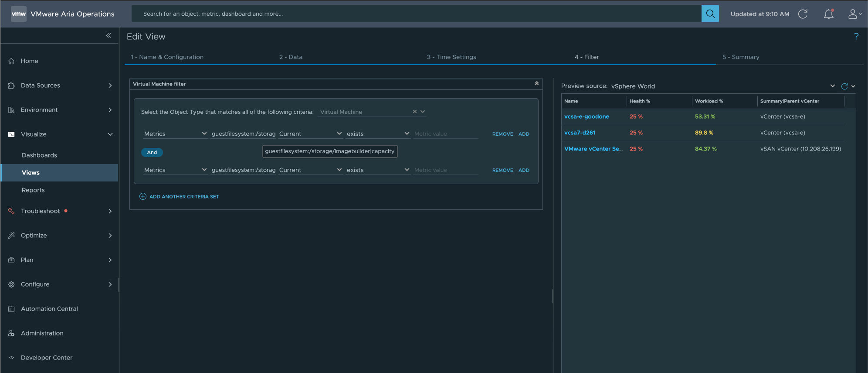
Task: Click the search magnifier button
Action: click(710, 14)
